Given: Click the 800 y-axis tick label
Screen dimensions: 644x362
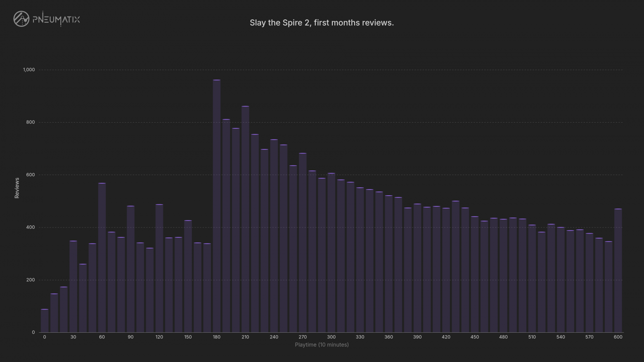Looking at the screenshot, I should point(31,122).
